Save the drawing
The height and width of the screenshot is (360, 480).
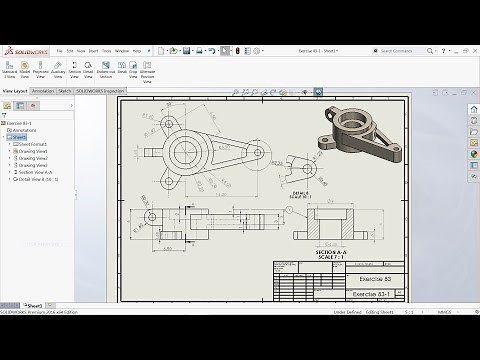(x=187, y=51)
